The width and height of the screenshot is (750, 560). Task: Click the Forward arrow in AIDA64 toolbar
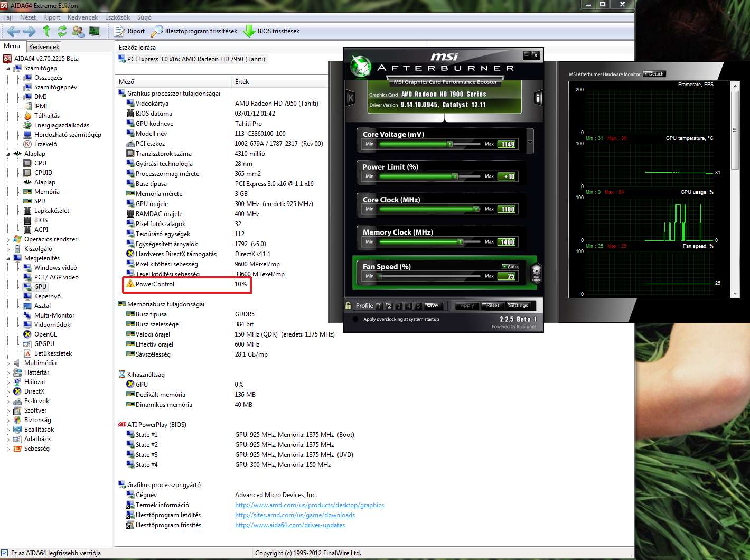click(30, 31)
